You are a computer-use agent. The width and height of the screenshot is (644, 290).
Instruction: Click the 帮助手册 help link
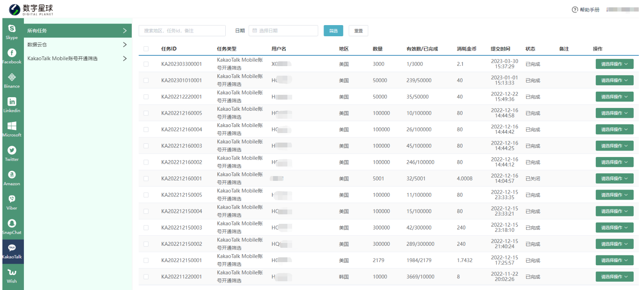coord(589,10)
